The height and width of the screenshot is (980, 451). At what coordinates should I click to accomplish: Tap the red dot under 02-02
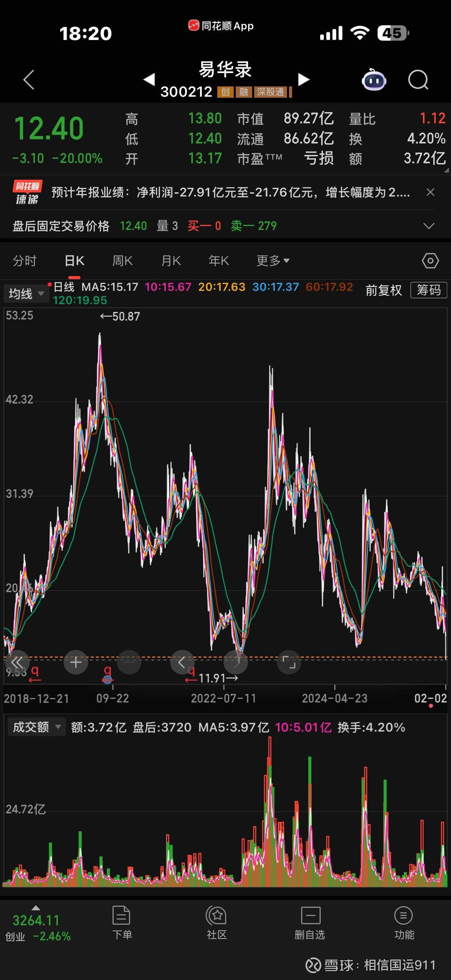430,706
